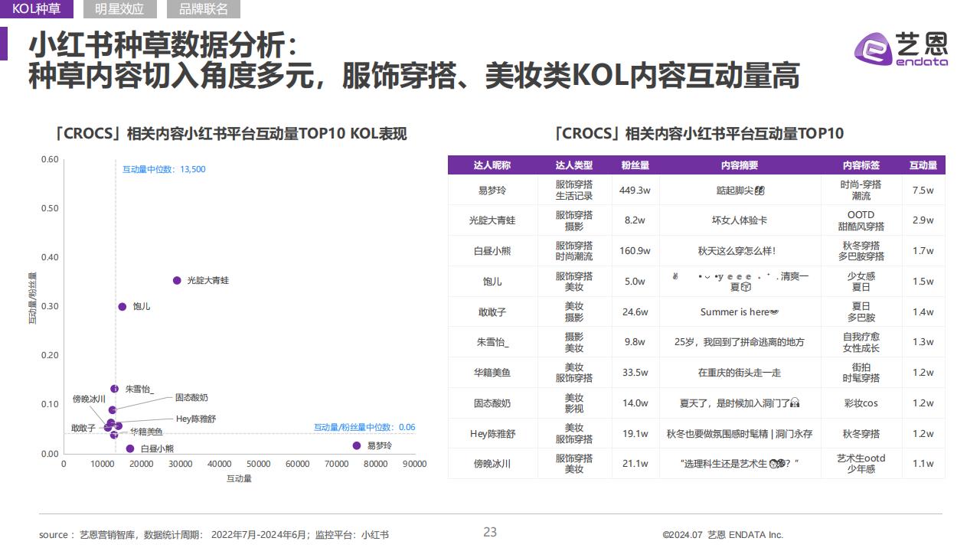Click the 达人昵称 column header
The image size is (980, 551).
pyautogui.click(x=492, y=165)
